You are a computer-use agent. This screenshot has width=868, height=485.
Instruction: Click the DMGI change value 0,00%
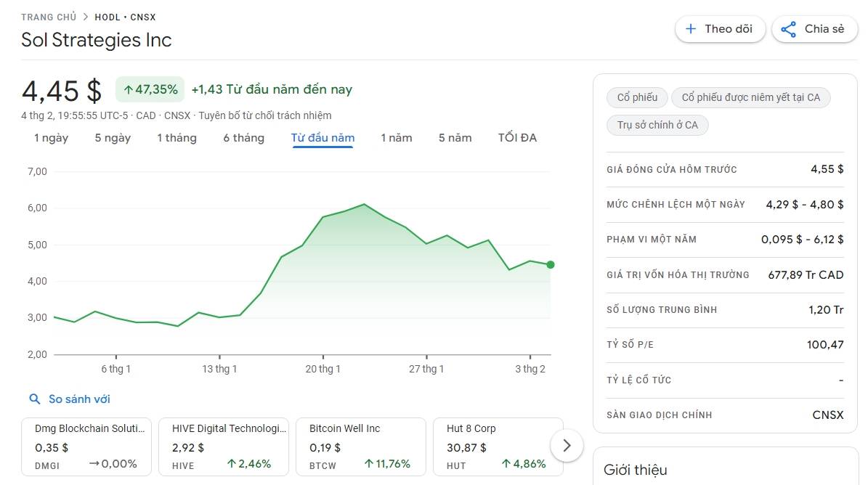click(113, 464)
